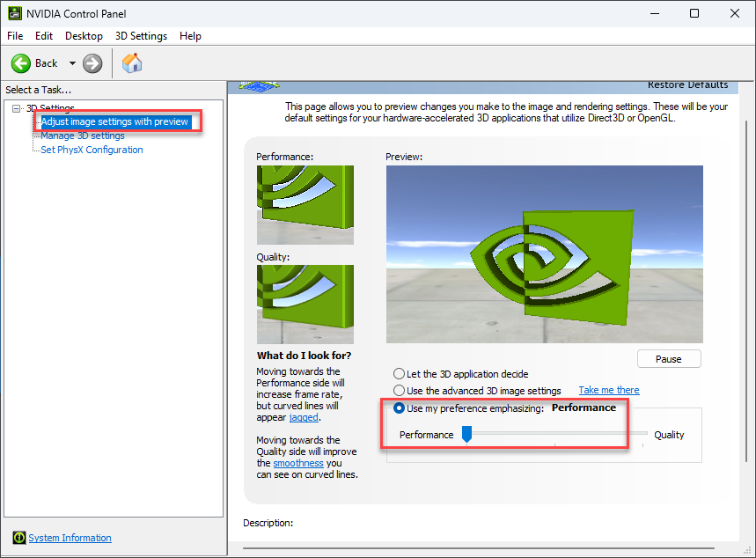Minimize the NVIDIA Control Panel window
Image resolution: width=756 pixels, height=558 pixels.
pyautogui.click(x=654, y=13)
